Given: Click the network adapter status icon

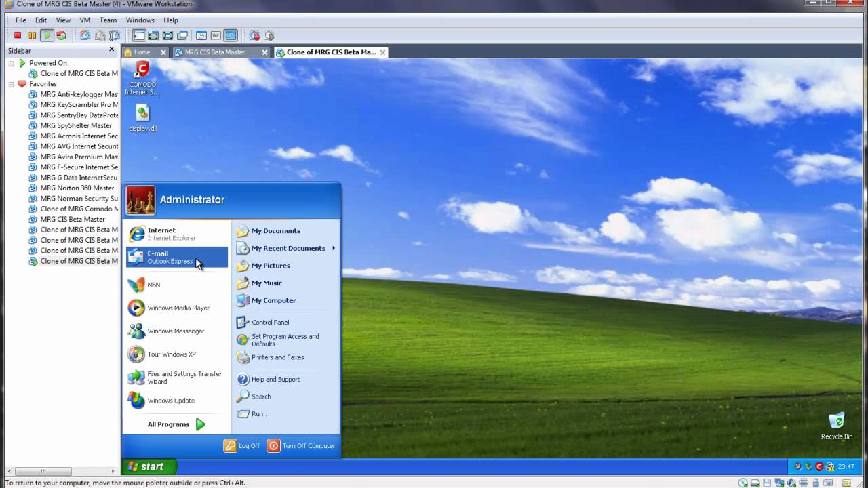Looking at the screenshot, I should [x=779, y=483].
